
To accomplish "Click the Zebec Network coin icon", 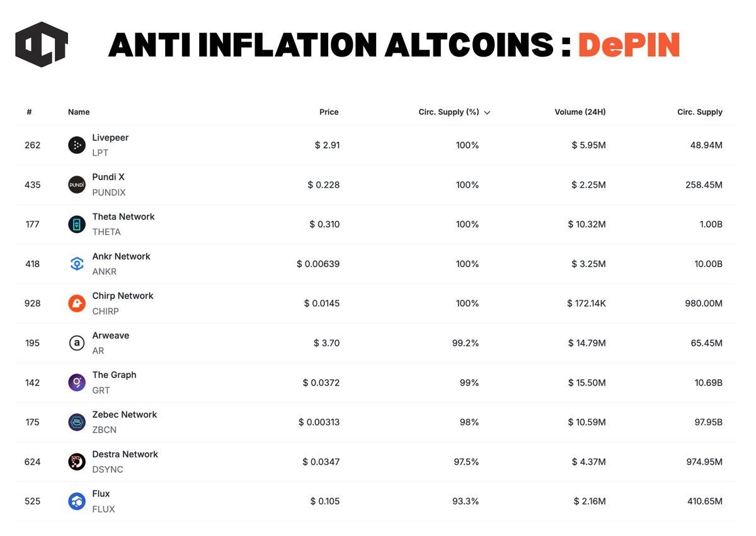I will [77, 423].
